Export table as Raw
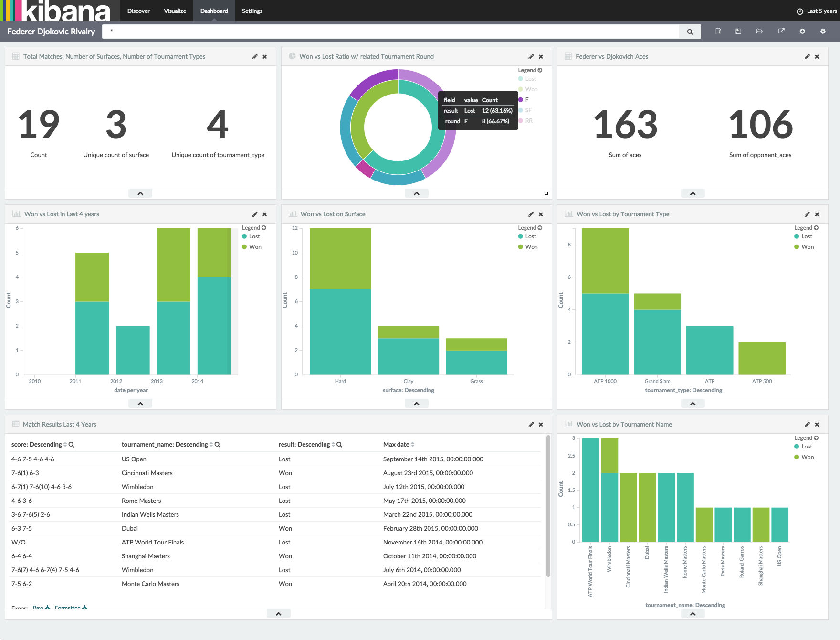The width and height of the screenshot is (840, 640). [x=42, y=608]
